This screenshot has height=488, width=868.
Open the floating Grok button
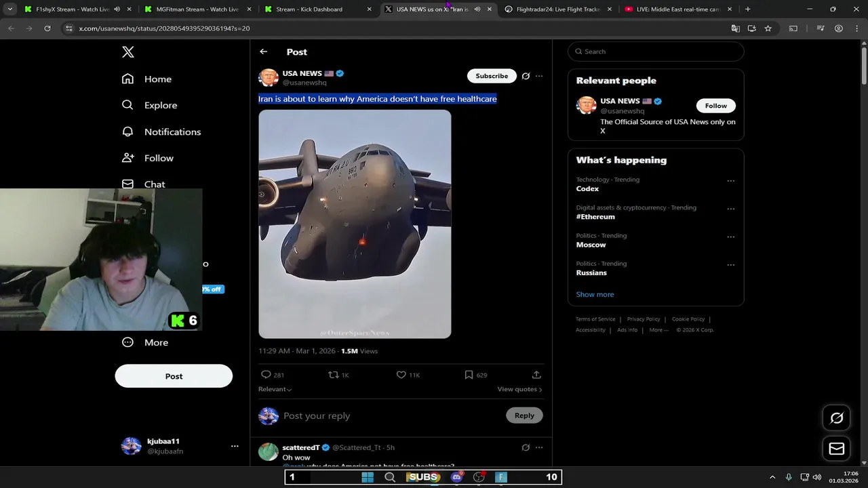tap(837, 418)
